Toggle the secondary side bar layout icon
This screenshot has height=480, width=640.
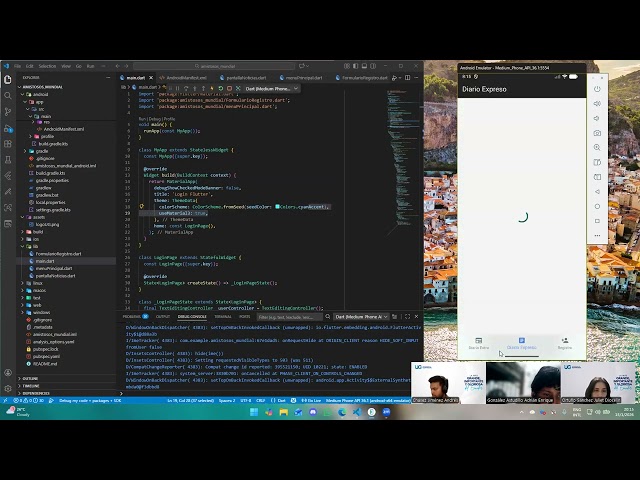pos(373,66)
